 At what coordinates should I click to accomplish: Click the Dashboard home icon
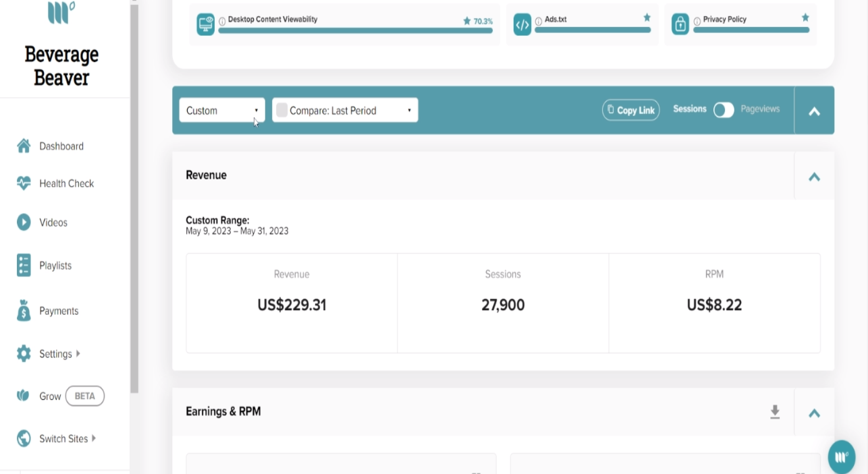click(x=24, y=146)
